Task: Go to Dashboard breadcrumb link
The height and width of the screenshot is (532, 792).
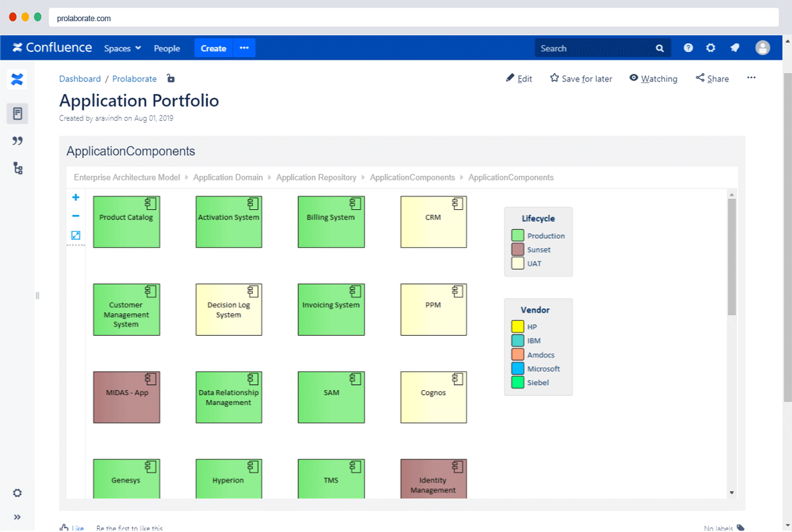Action: [80, 79]
